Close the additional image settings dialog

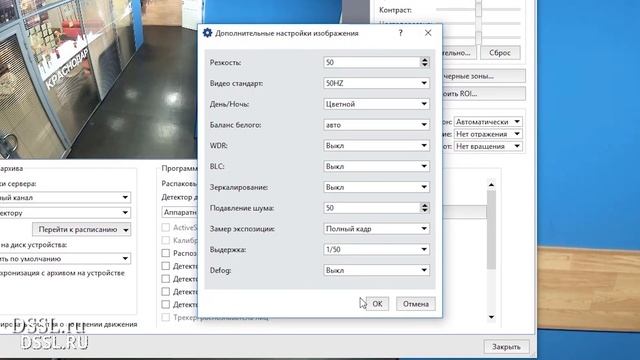[428, 33]
